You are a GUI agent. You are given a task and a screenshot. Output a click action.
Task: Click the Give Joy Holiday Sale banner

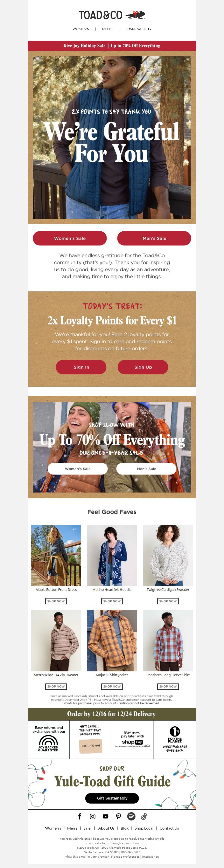(x=112, y=45)
